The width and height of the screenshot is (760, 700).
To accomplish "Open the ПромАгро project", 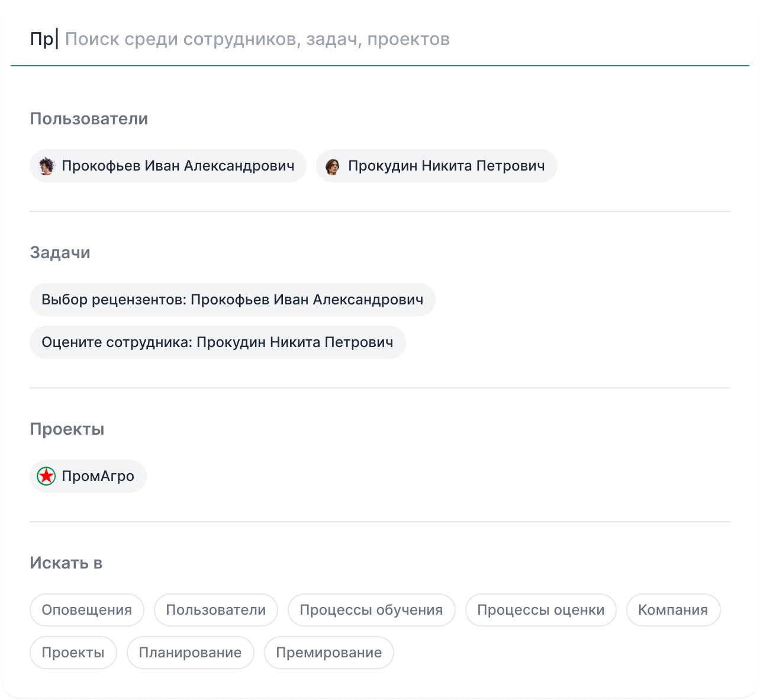I will 98,476.
